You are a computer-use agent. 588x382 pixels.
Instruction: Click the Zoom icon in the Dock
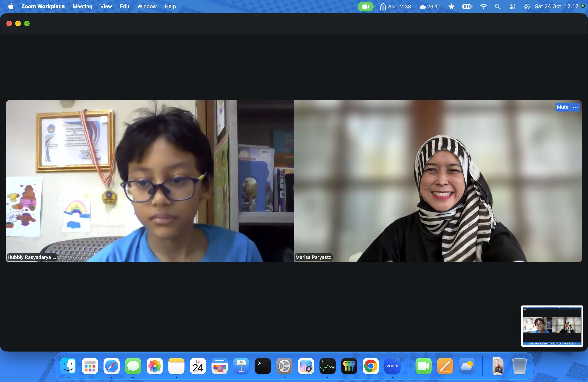pos(392,366)
